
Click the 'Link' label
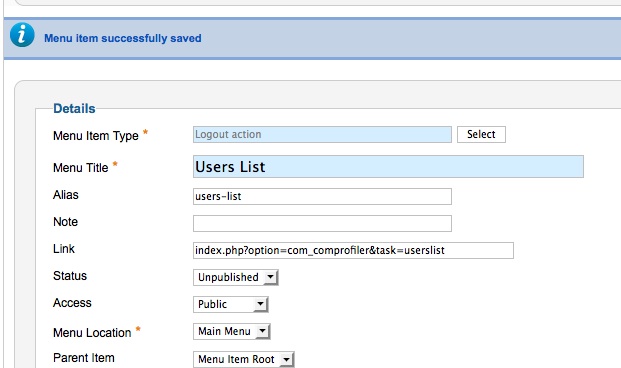click(64, 249)
